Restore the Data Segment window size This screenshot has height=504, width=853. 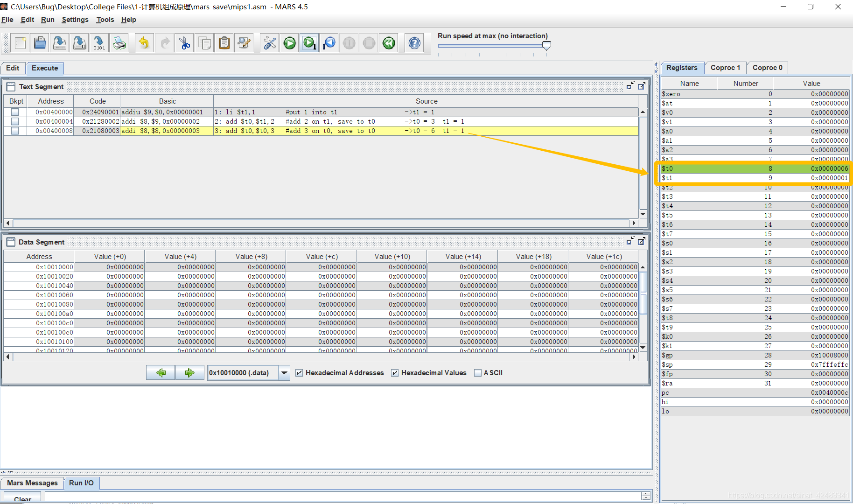tap(630, 241)
